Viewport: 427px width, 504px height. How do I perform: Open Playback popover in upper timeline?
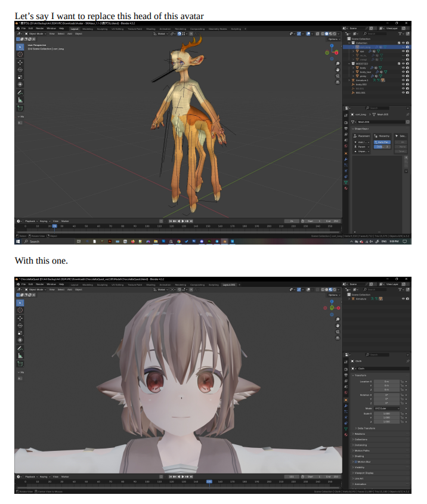click(x=31, y=221)
